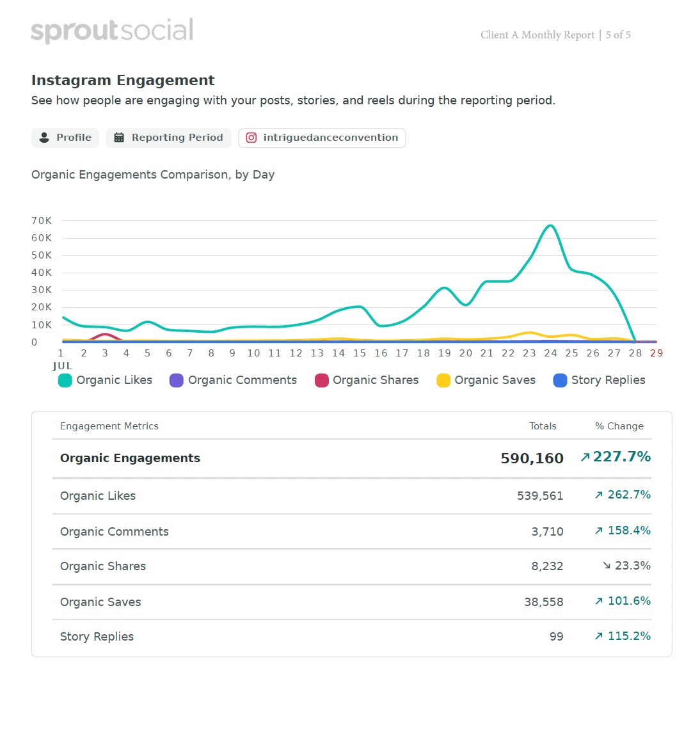
Task: Click the Reporting Period calendar icon
Action: (x=119, y=138)
